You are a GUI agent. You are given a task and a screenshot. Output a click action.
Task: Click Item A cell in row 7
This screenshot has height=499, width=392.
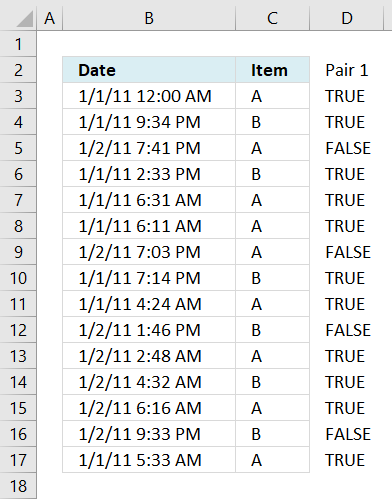click(x=272, y=200)
